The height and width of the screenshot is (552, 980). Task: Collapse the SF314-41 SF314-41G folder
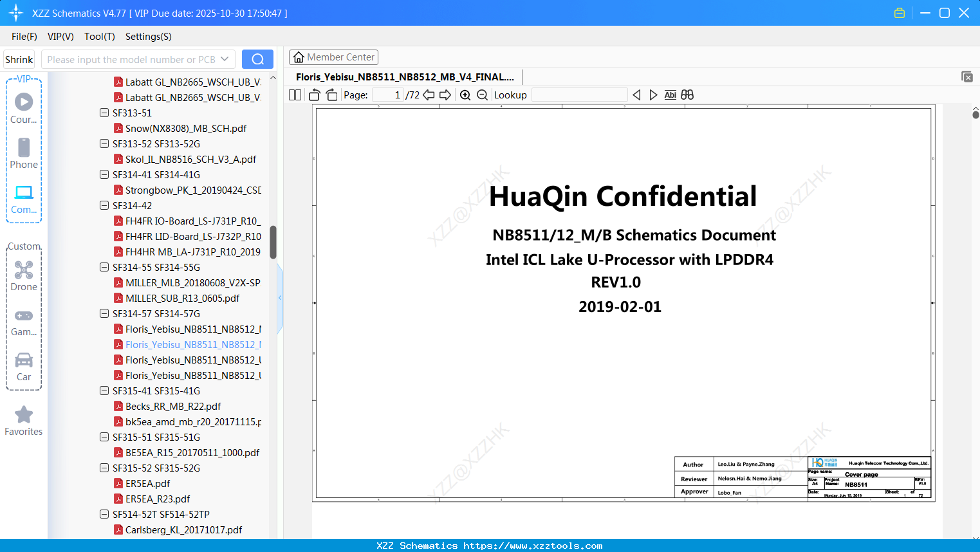[x=104, y=174]
